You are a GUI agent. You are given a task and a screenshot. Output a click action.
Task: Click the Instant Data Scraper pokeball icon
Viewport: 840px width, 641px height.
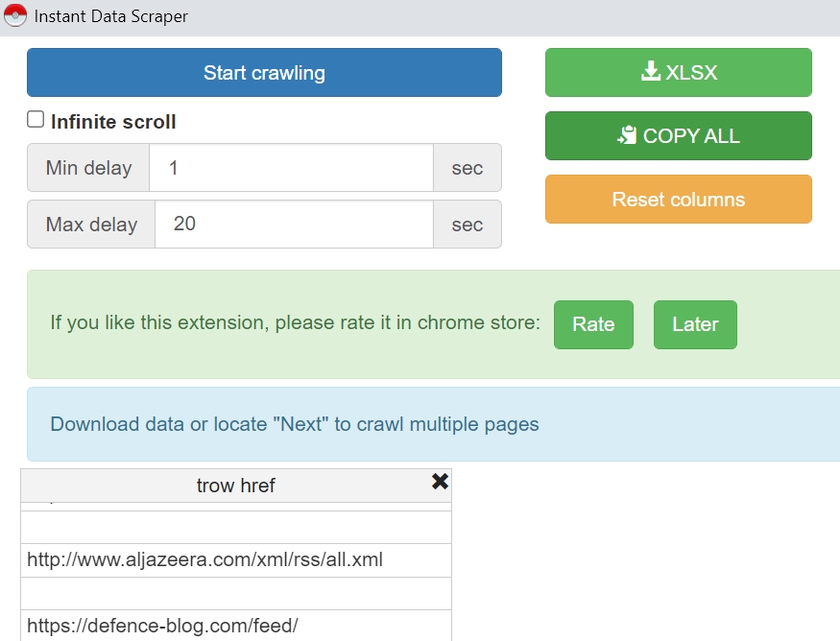(15, 15)
